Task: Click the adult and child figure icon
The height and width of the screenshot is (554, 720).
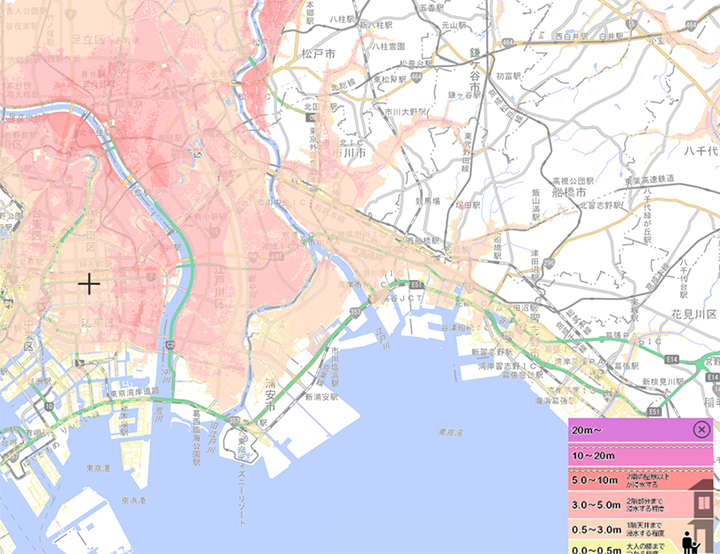Action: pyautogui.click(x=691, y=540)
